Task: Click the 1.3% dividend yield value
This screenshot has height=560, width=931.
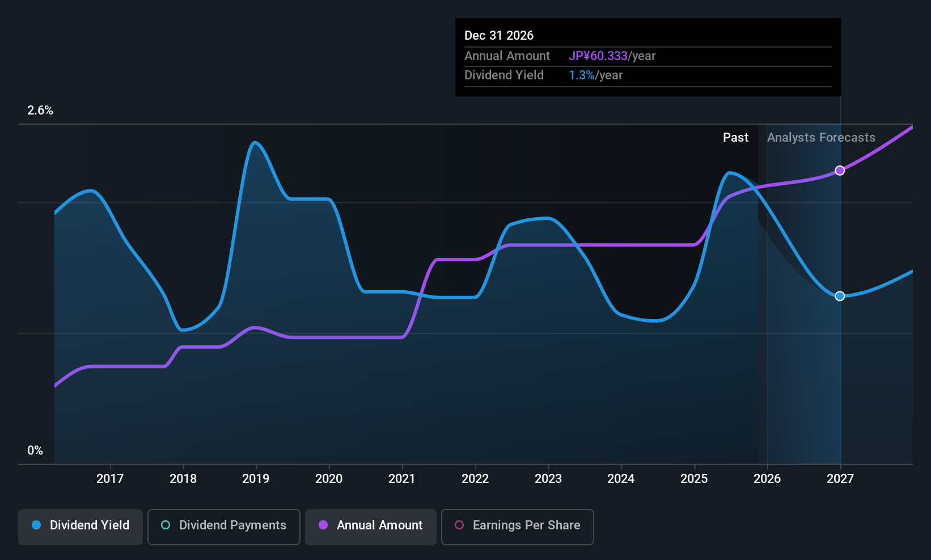Action: coord(582,75)
